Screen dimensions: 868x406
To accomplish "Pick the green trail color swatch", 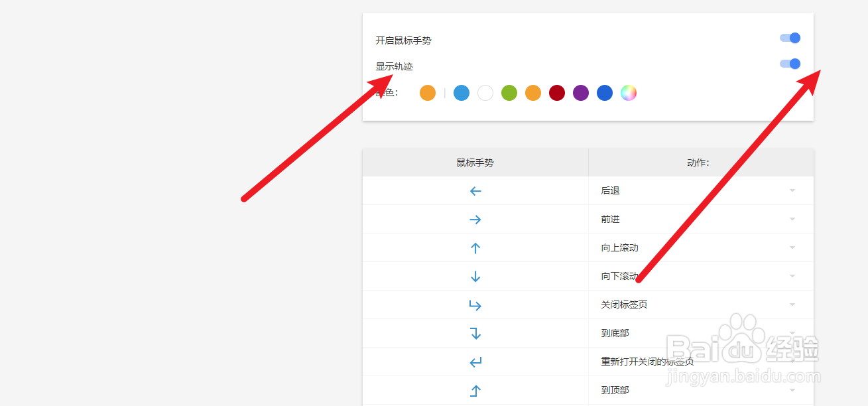I will pyautogui.click(x=509, y=93).
